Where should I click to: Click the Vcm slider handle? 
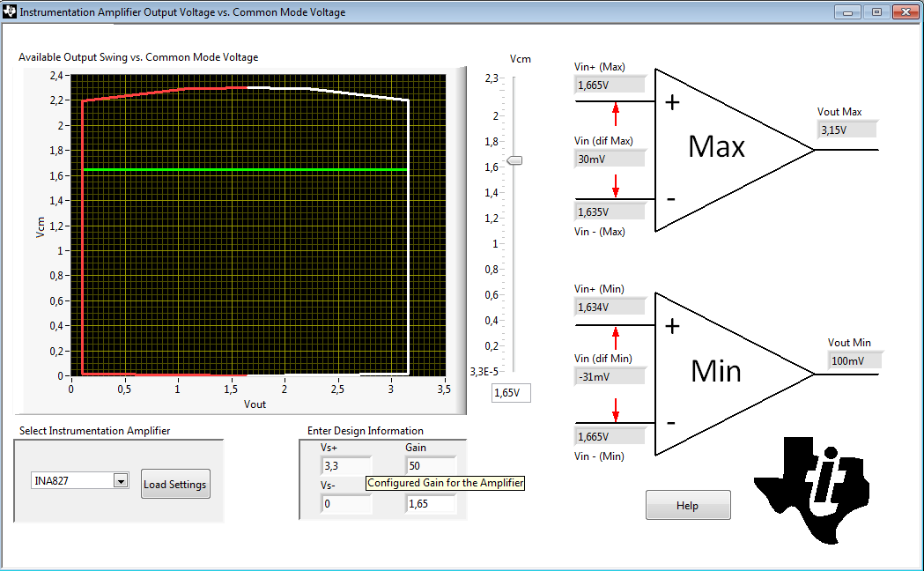[514, 160]
